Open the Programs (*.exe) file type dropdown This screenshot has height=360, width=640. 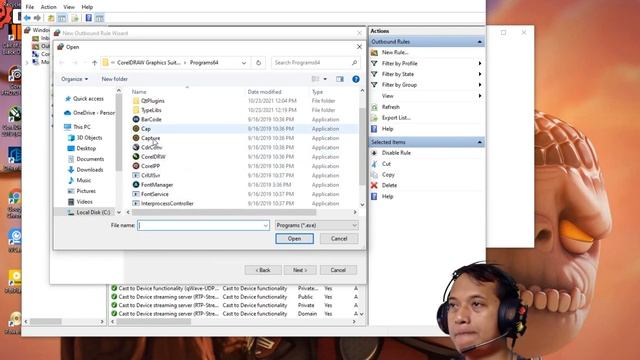(x=316, y=225)
